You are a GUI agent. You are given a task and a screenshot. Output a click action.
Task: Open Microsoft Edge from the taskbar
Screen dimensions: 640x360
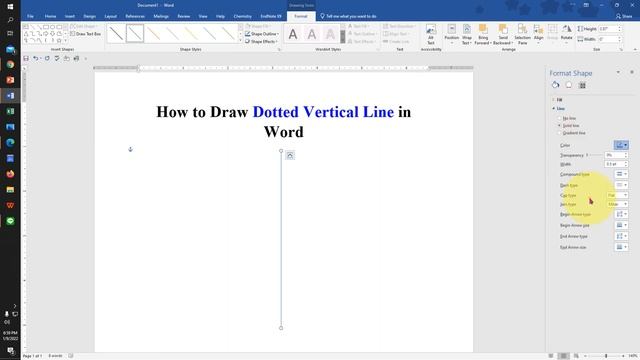(x=10, y=142)
